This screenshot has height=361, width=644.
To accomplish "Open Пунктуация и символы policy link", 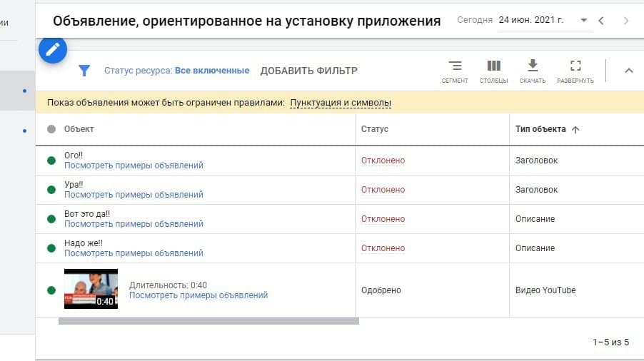I will point(341,103).
